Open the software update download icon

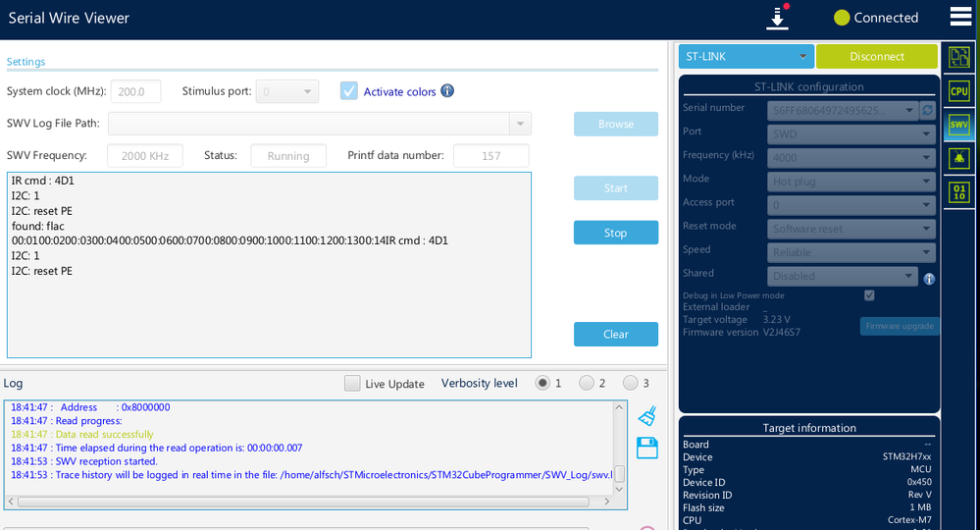pyautogui.click(x=778, y=18)
